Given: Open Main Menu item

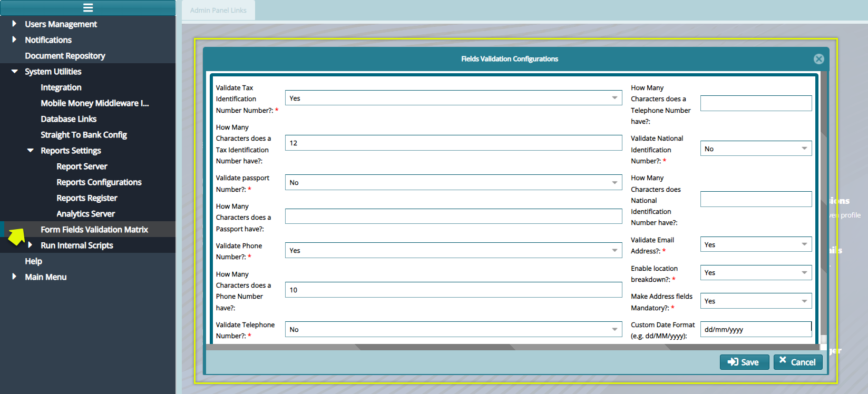Looking at the screenshot, I should point(46,277).
